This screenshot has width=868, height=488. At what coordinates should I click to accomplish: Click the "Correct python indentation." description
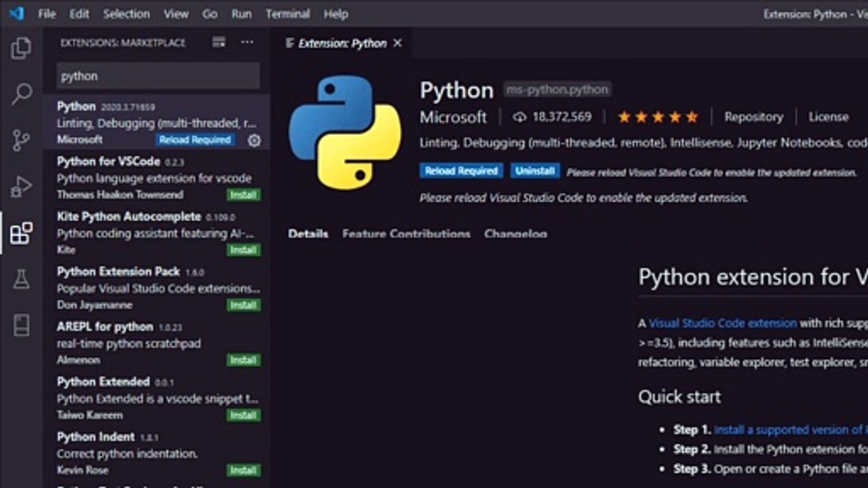(127, 453)
